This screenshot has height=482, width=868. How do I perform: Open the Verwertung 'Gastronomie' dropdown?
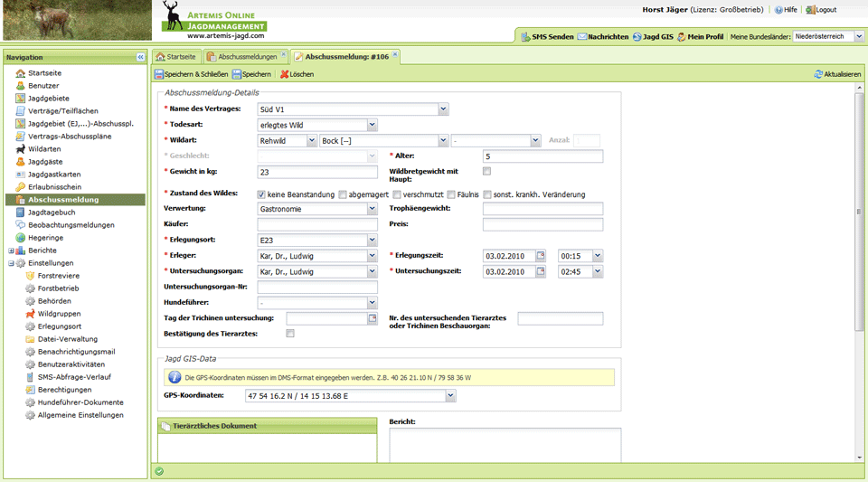372,209
